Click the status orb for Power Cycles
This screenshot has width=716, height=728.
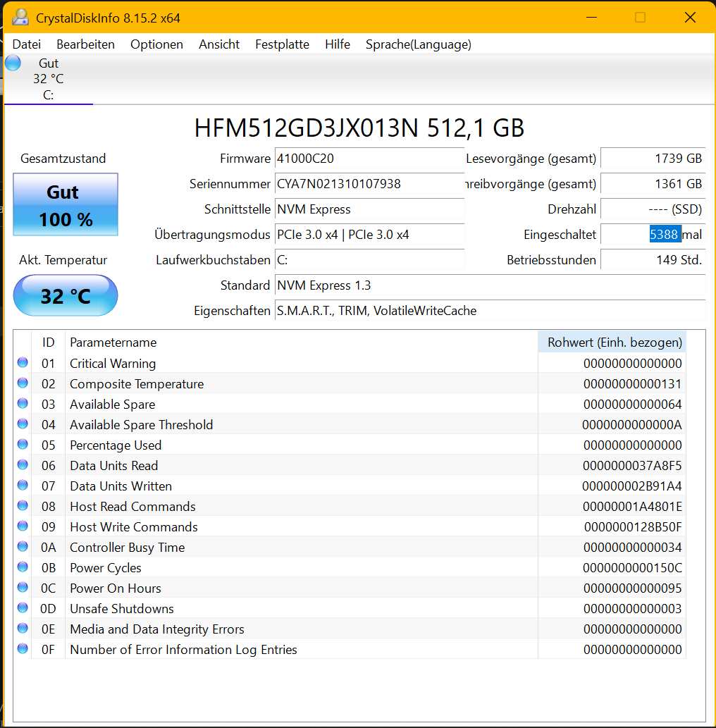point(23,567)
